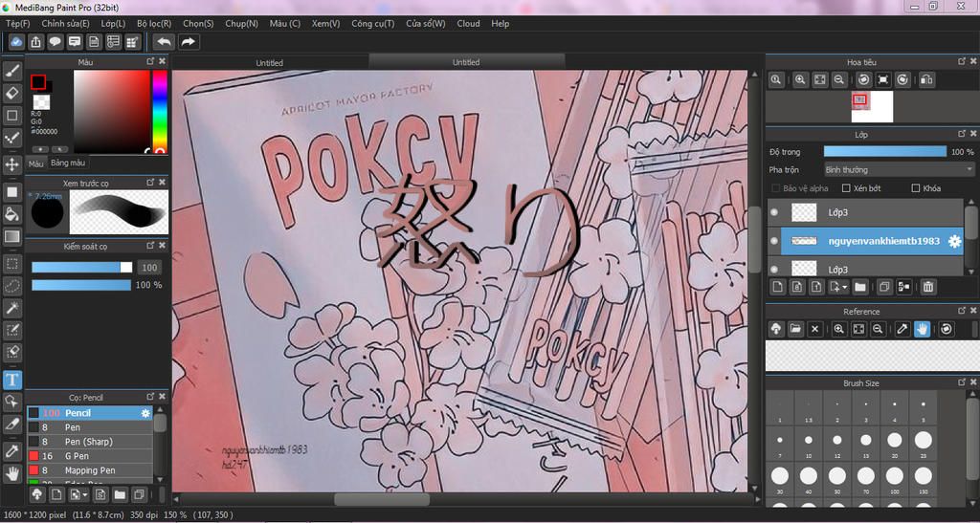
Task: Click the Redo arrow in the top toolbar
Action: tap(188, 42)
